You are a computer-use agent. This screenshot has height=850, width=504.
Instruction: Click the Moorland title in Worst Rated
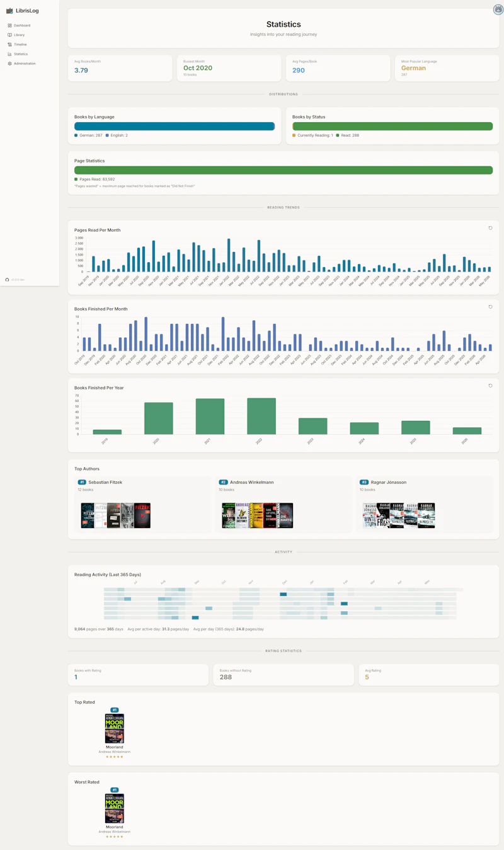click(x=115, y=827)
